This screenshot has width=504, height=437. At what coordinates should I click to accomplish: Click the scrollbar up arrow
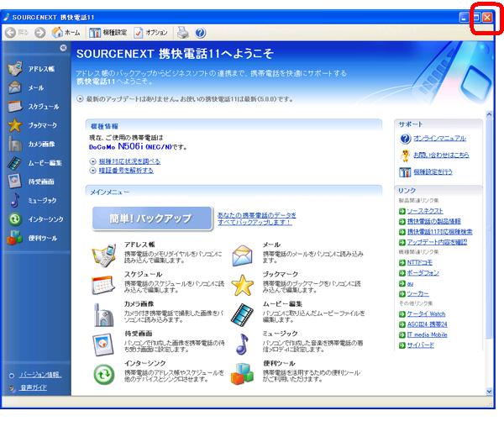pyautogui.click(x=489, y=113)
